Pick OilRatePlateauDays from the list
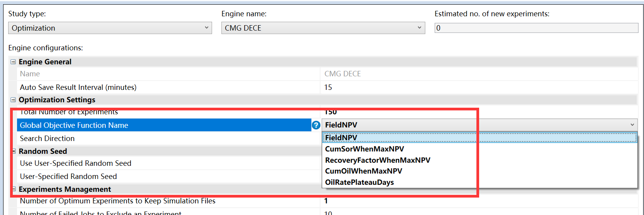This screenshot has height=215, width=644. click(x=359, y=182)
